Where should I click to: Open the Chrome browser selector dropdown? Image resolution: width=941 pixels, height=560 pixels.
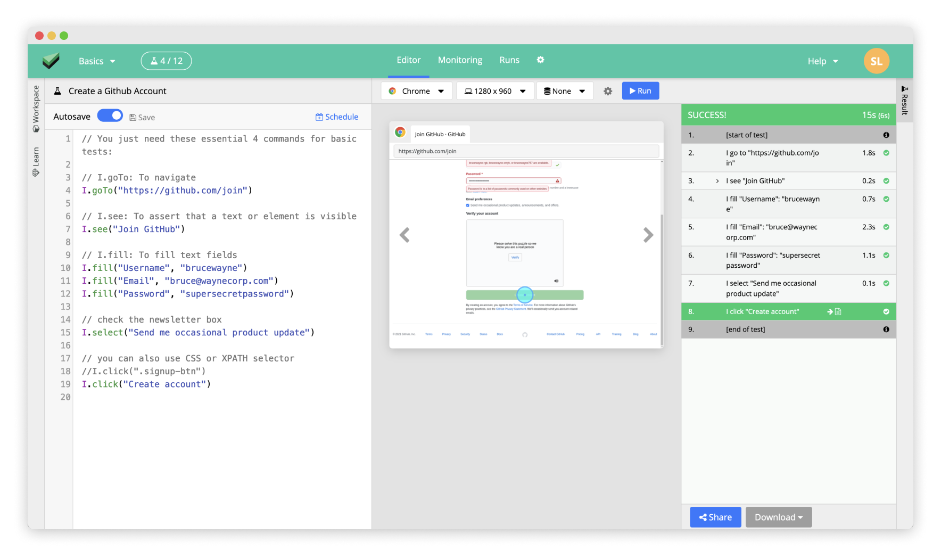pyautogui.click(x=417, y=90)
